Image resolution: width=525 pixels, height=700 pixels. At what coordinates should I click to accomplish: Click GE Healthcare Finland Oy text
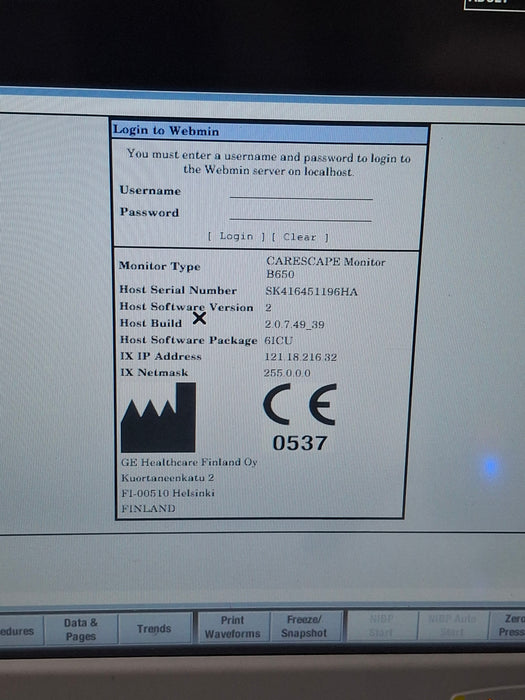click(189, 462)
